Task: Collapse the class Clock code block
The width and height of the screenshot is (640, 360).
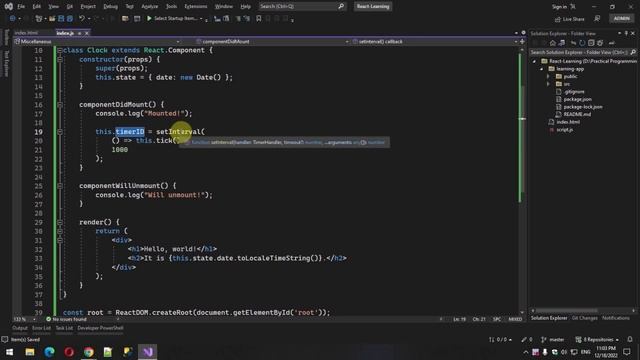Action: point(60,50)
